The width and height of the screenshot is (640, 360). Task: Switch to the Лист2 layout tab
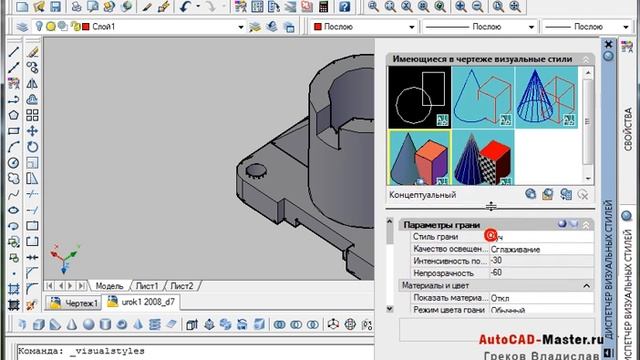pyautogui.click(x=182, y=286)
